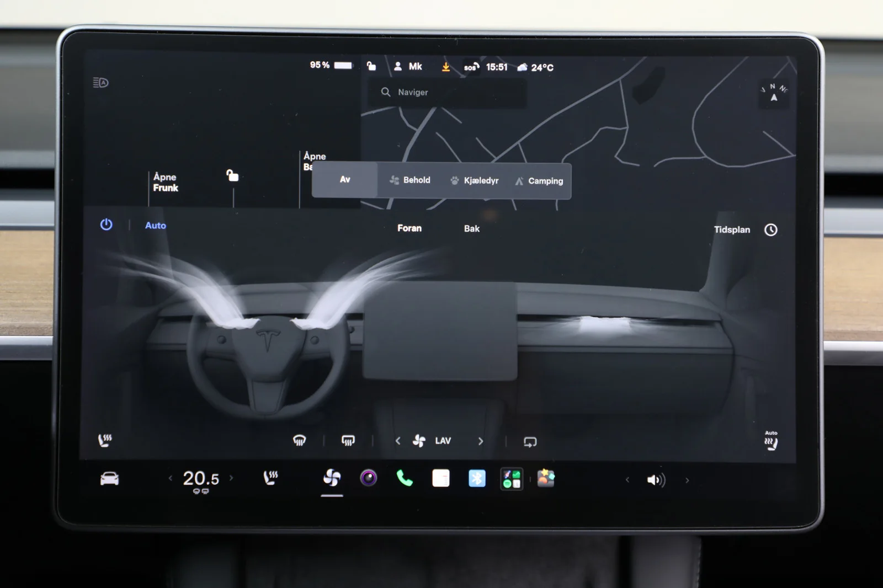Tap the auto headlight indicator icon

coord(100,83)
